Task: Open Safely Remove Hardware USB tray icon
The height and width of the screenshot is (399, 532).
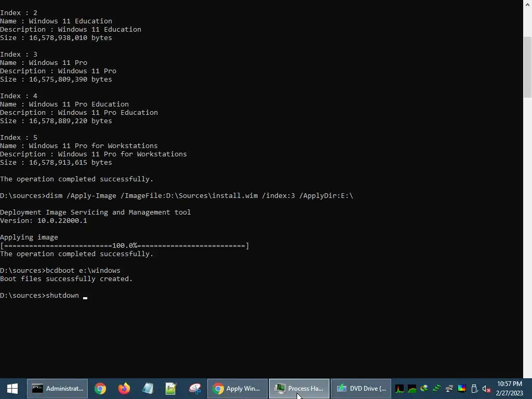Action: (x=474, y=389)
